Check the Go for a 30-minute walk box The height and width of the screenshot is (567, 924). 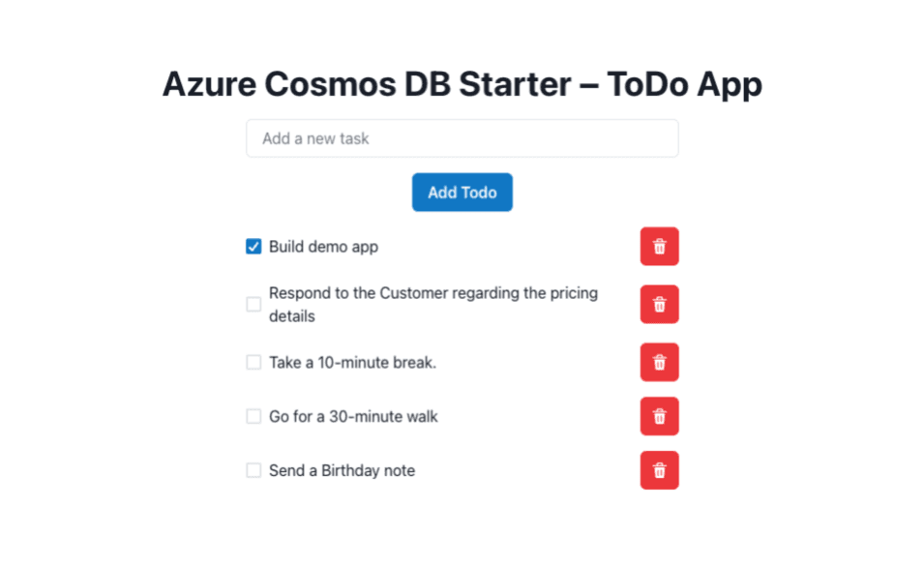pyautogui.click(x=253, y=416)
